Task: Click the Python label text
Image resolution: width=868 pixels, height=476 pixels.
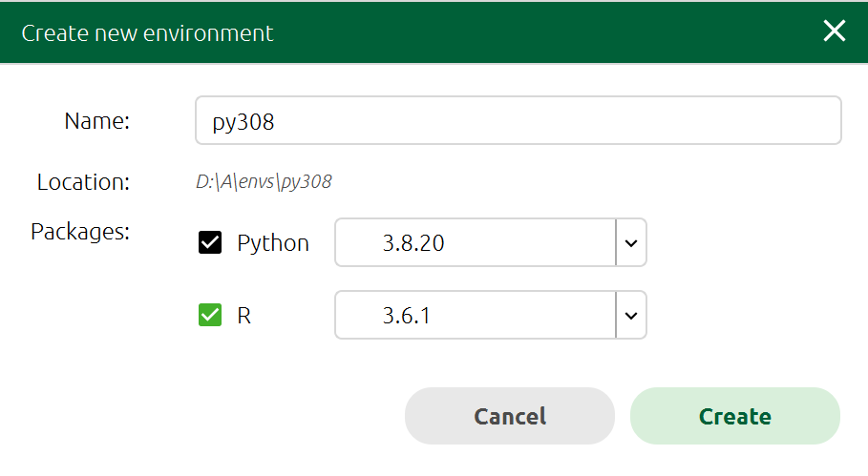Action: [273, 243]
